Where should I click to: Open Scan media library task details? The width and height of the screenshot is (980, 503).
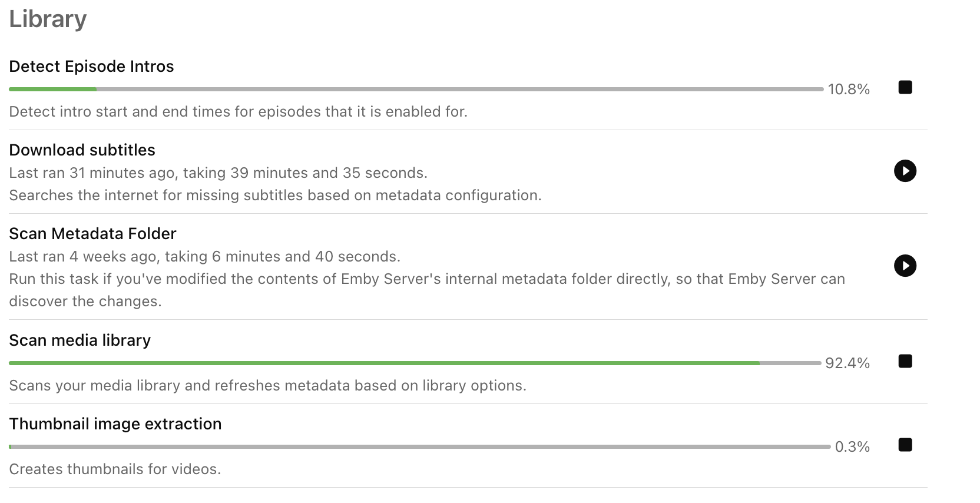click(x=80, y=340)
